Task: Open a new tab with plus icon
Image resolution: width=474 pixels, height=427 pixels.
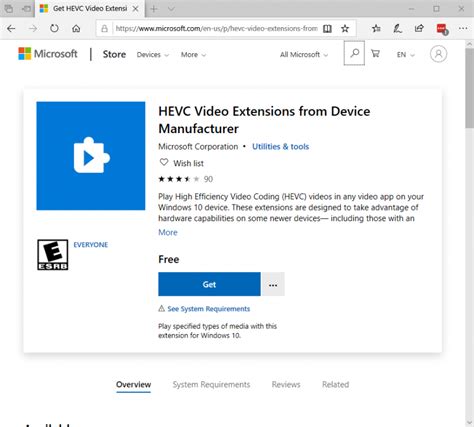Action: [x=154, y=9]
